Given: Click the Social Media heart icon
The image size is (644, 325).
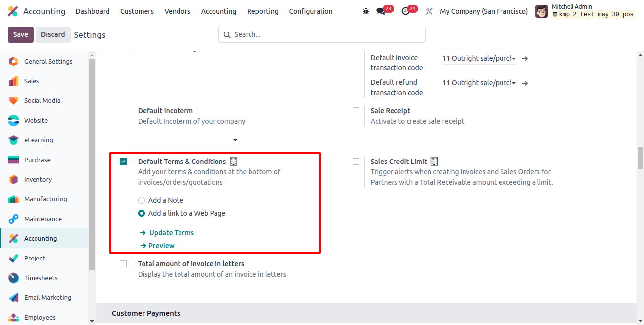Looking at the screenshot, I should coord(14,101).
